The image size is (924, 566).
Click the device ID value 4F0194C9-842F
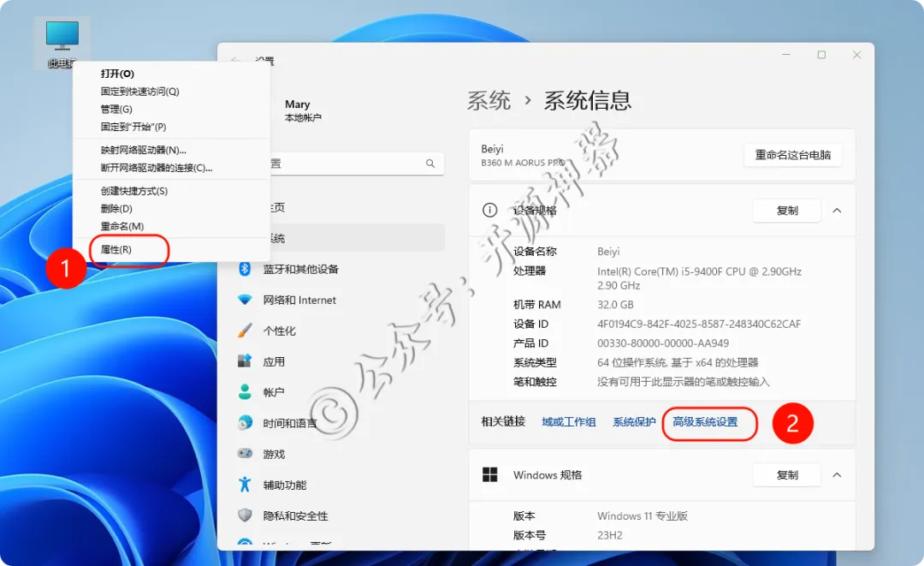coord(699,324)
